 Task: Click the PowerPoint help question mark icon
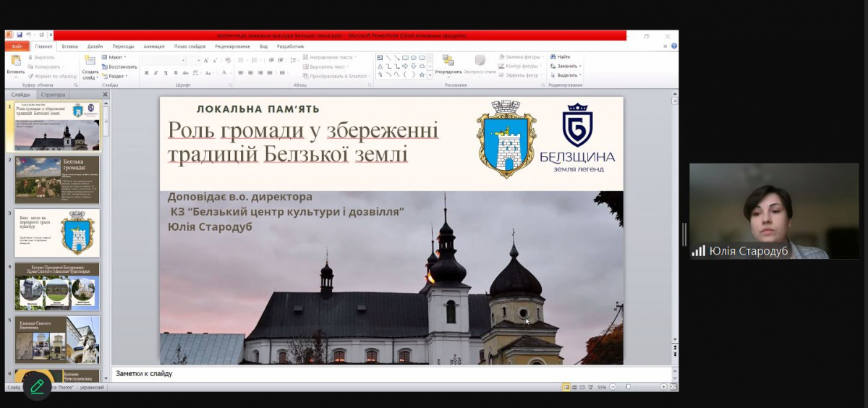click(673, 46)
